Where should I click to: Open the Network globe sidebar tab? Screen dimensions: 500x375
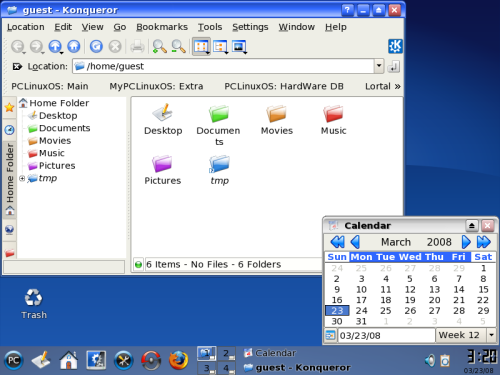click(x=9, y=230)
